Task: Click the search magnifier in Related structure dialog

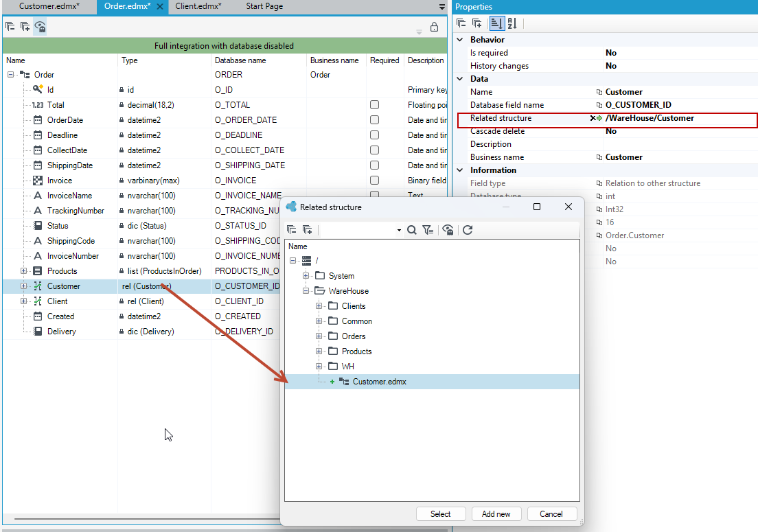Action: [412, 230]
